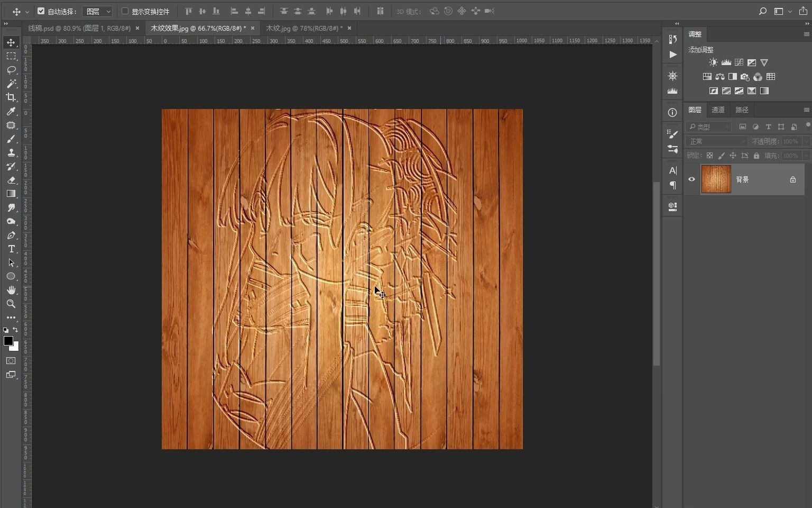This screenshot has width=812, height=508.
Task: Select the Eyedropper tool
Action: pyautogui.click(x=11, y=111)
